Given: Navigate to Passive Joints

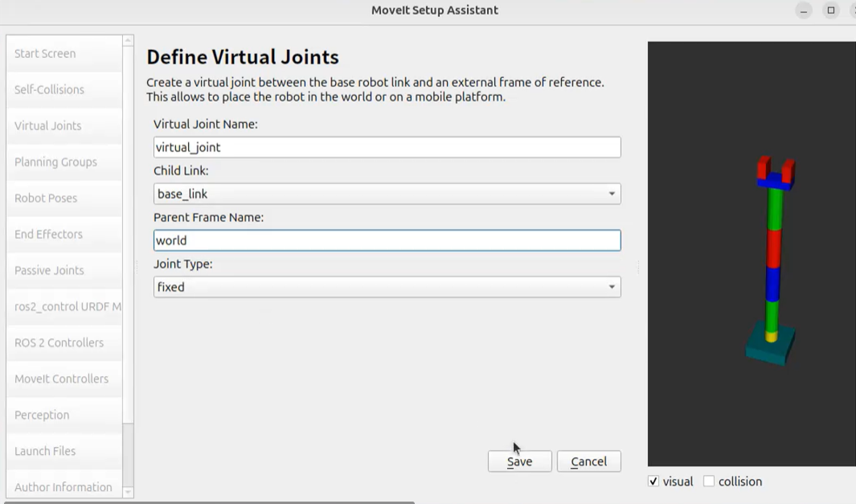Looking at the screenshot, I should pos(64,270).
